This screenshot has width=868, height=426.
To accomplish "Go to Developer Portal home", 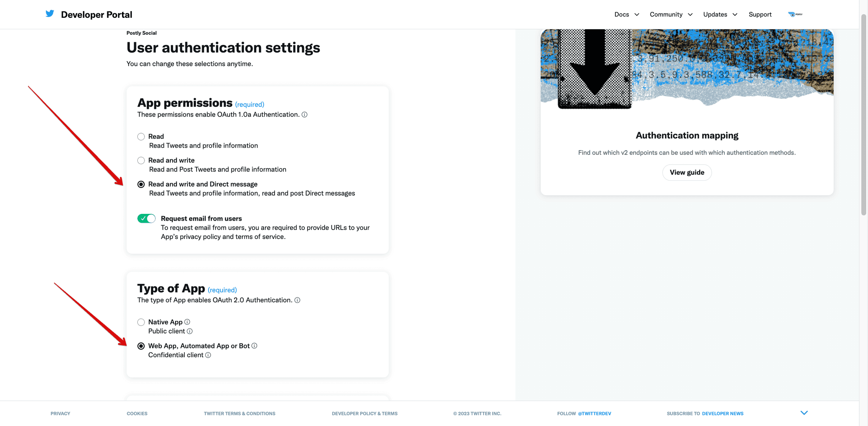I will 97,14.
